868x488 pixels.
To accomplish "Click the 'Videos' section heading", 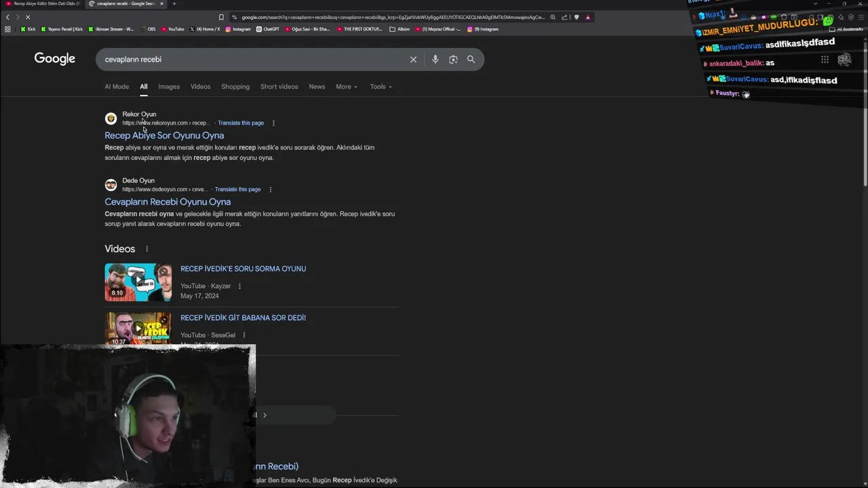I will (x=120, y=249).
